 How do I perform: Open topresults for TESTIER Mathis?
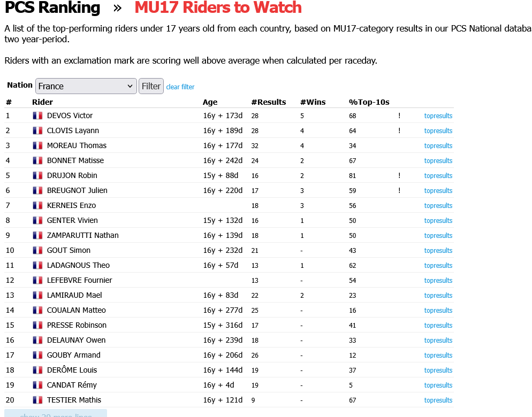click(438, 400)
